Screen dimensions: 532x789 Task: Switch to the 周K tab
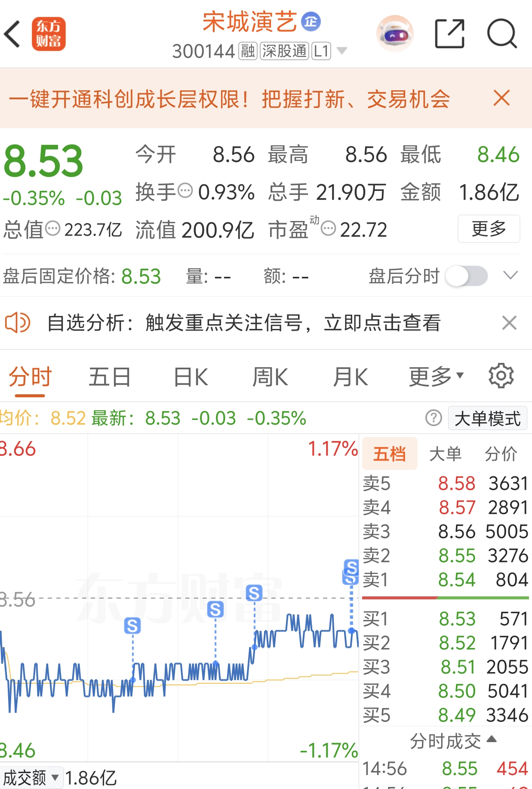pos(270,377)
